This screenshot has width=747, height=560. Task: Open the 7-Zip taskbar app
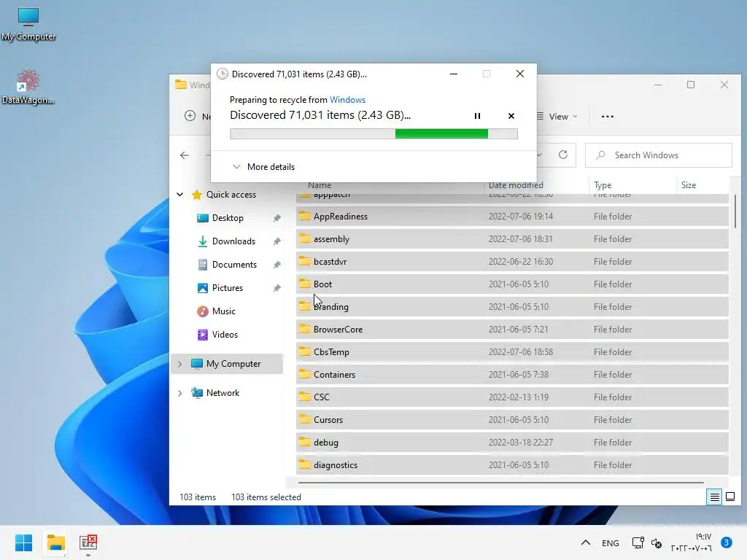coord(88,542)
